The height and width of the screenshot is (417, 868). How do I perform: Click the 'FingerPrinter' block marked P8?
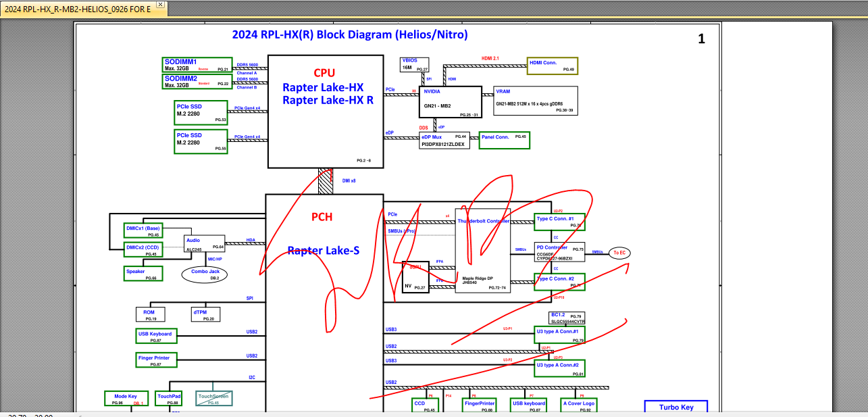click(x=480, y=406)
